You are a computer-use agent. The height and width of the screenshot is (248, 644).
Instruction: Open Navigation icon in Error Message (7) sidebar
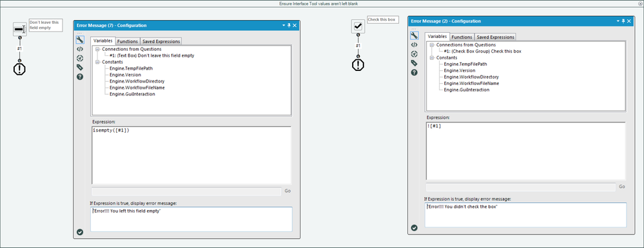pyautogui.click(x=80, y=59)
